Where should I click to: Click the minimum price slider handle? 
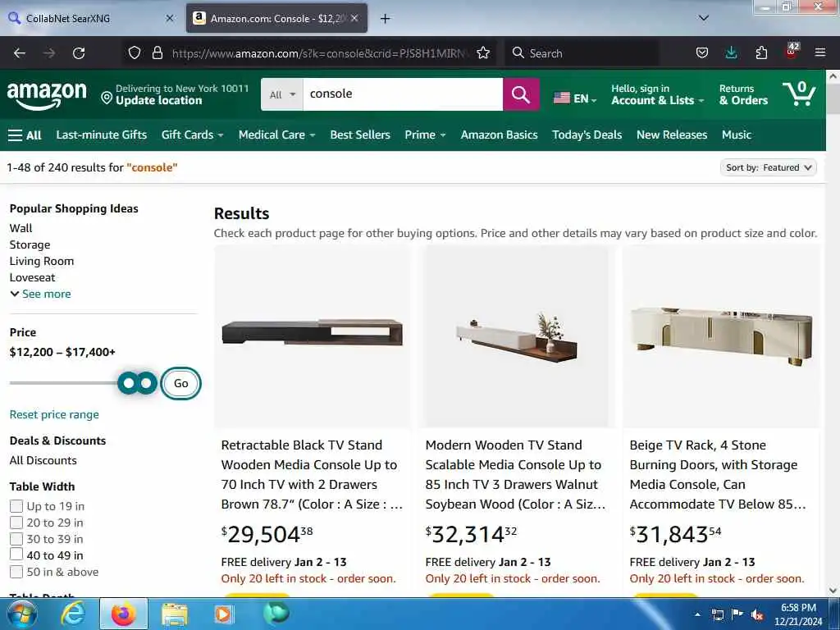point(129,383)
